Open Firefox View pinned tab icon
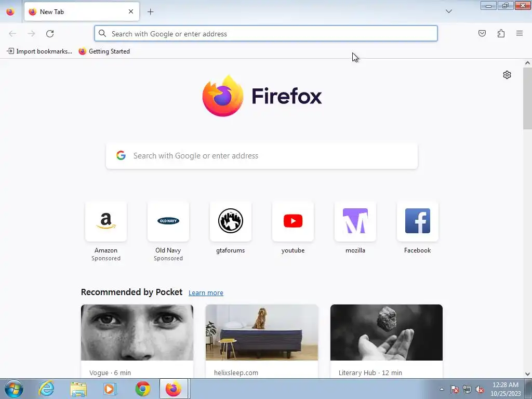The height and width of the screenshot is (399, 532). tap(10, 11)
